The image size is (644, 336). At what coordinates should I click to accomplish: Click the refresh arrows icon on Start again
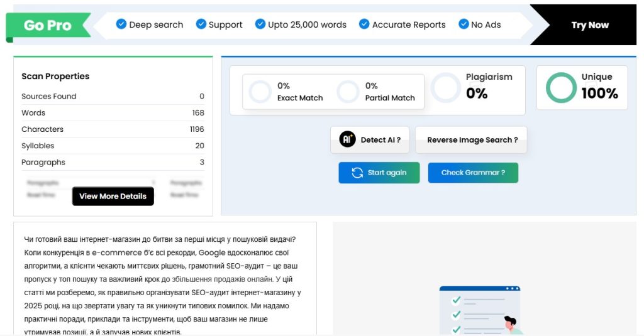tap(357, 173)
